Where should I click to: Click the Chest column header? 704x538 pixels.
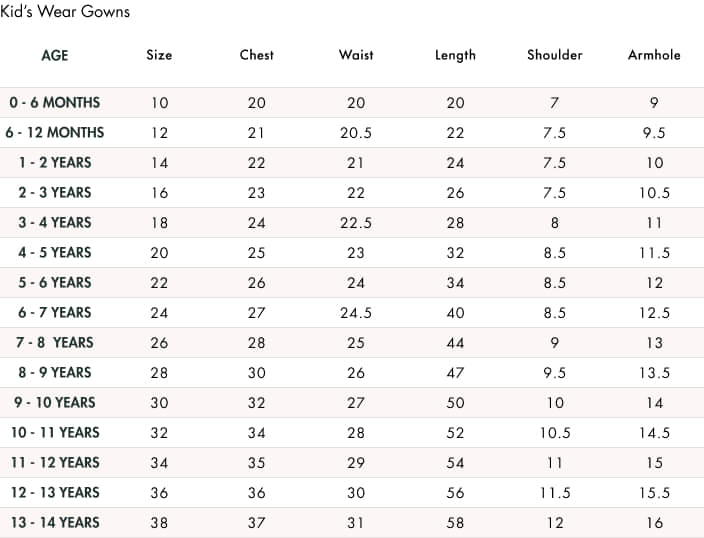tap(257, 55)
